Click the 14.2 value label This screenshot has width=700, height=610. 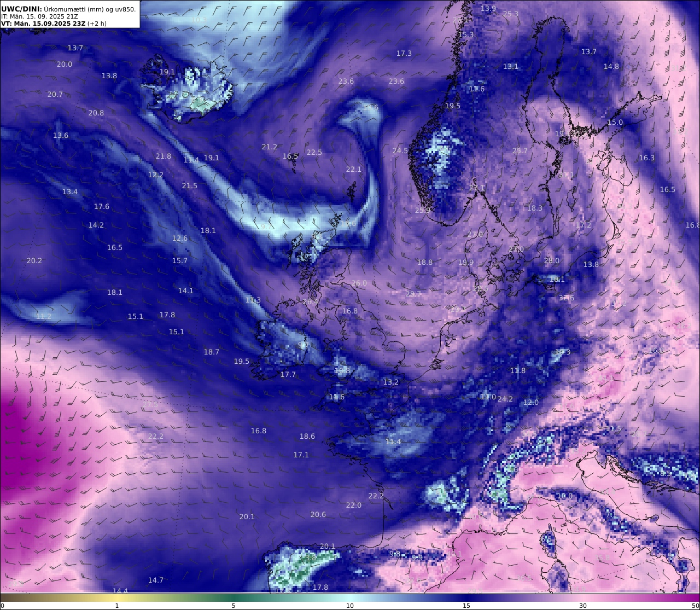click(x=96, y=225)
